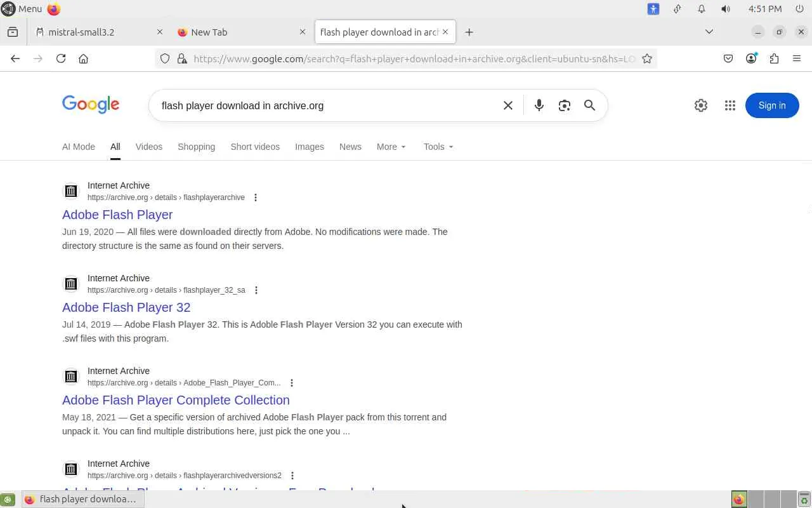Image resolution: width=812 pixels, height=508 pixels.
Task: Click the Firefox window button in taskbar
Action: point(83,499)
